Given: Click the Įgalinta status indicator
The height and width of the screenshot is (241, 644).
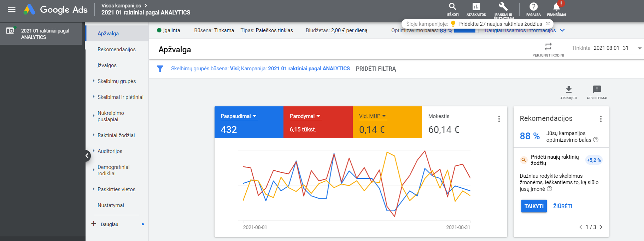Looking at the screenshot, I should [169, 30].
